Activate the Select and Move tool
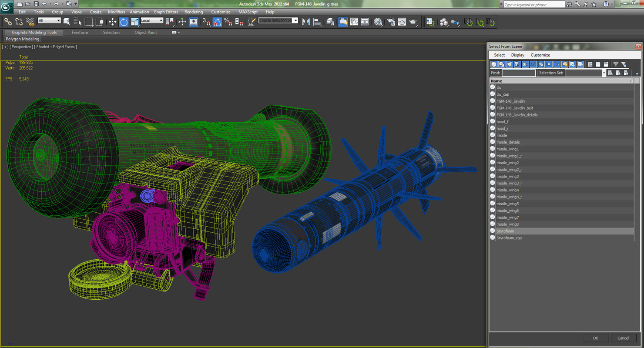The image size is (644, 348). (x=112, y=21)
